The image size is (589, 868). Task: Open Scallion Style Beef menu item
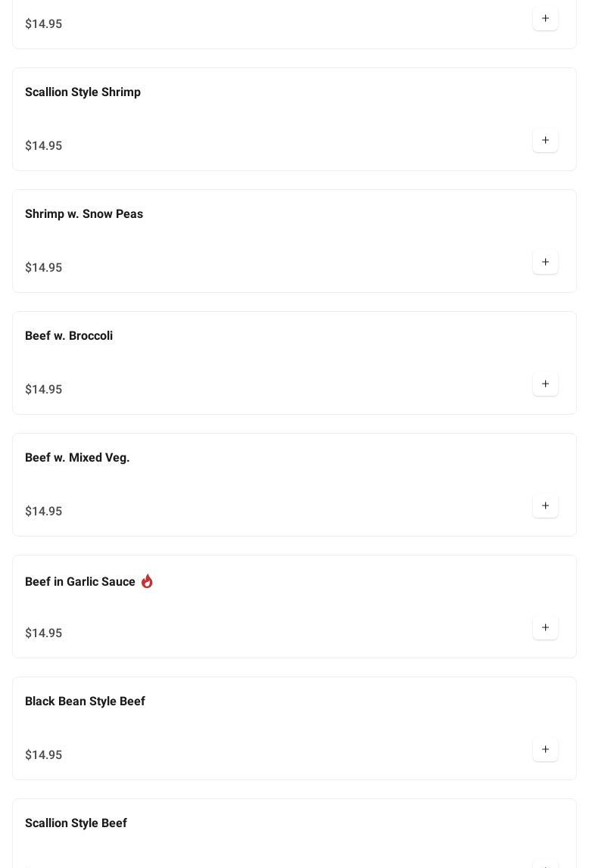tap(76, 823)
